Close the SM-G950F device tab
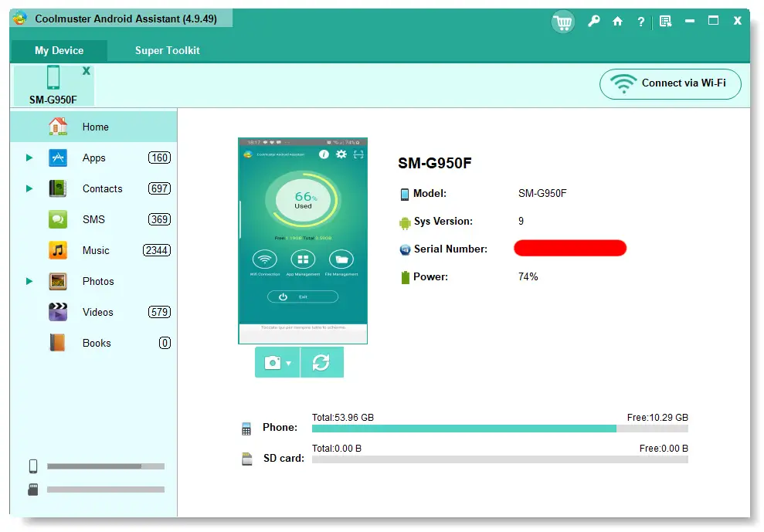 [x=87, y=70]
